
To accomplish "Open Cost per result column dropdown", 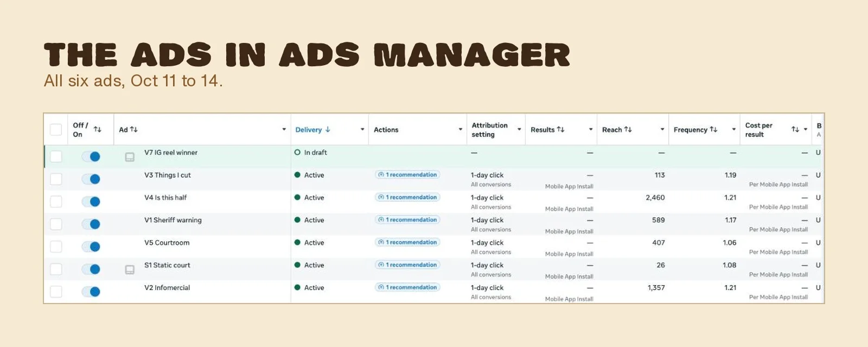I will point(806,129).
